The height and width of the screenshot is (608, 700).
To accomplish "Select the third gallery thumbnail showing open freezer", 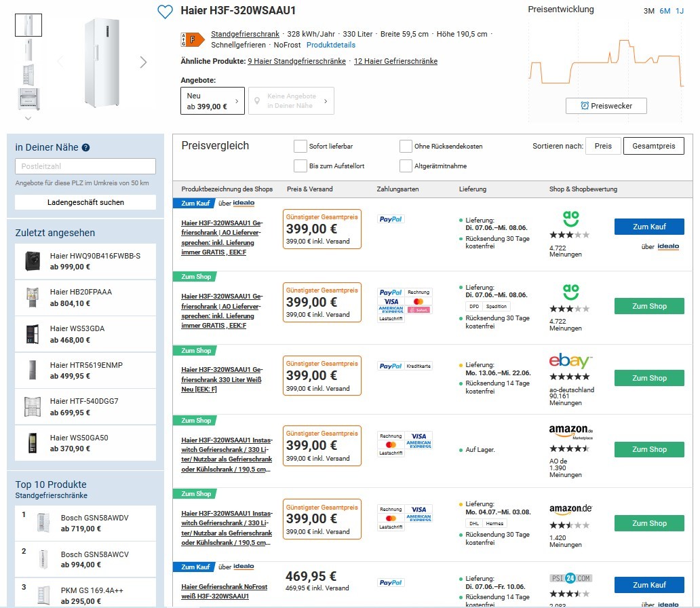I will (28, 75).
